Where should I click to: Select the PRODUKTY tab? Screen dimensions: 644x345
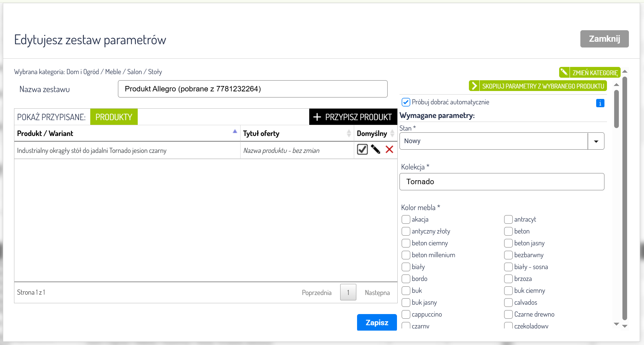click(114, 117)
